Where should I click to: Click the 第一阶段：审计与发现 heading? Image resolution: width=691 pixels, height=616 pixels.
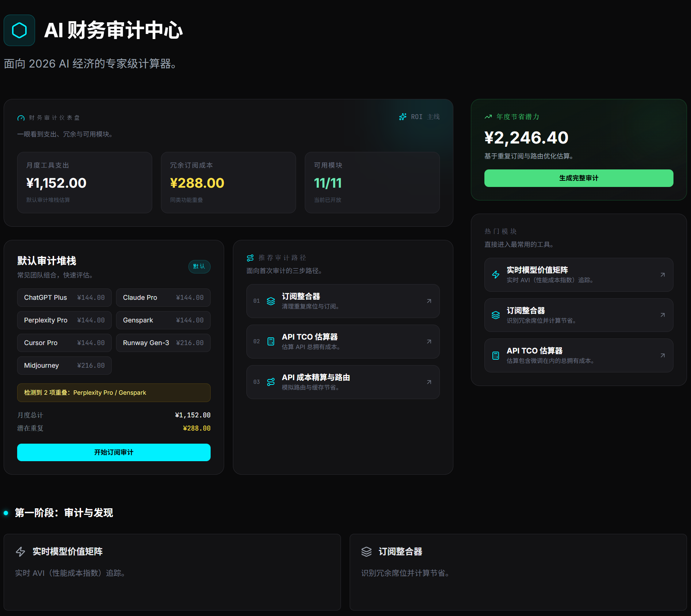(x=64, y=513)
